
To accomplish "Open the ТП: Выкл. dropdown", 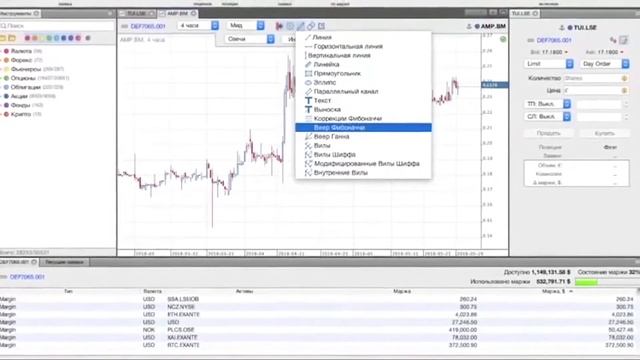I will pos(547,104).
